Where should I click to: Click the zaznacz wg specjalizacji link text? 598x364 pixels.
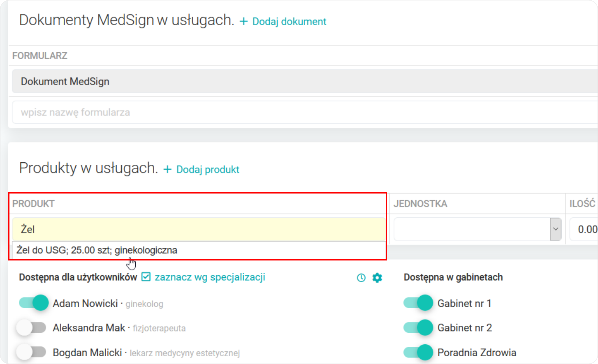point(210,277)
